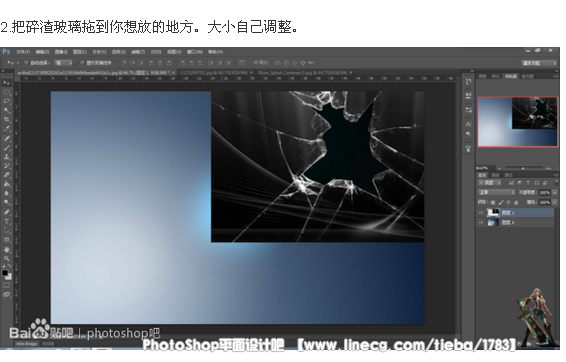Open Layers panel flyout menu
566x362 pixels.
point(555,175)
